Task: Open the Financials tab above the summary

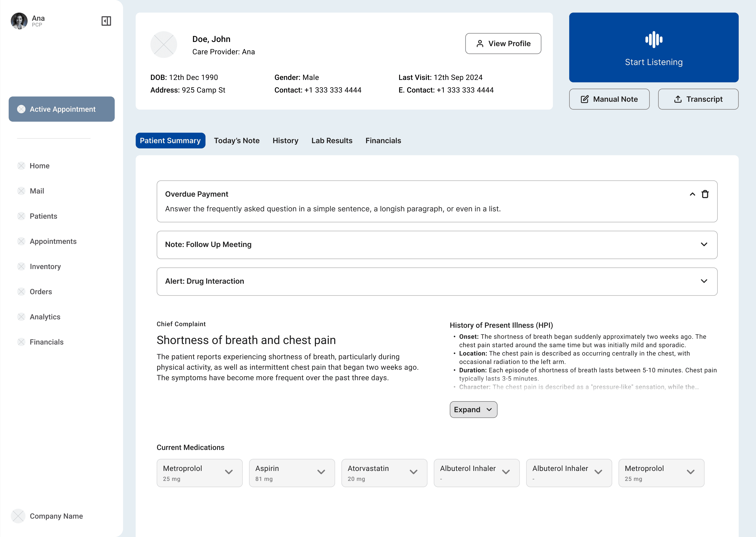Action: pos(383,141)
